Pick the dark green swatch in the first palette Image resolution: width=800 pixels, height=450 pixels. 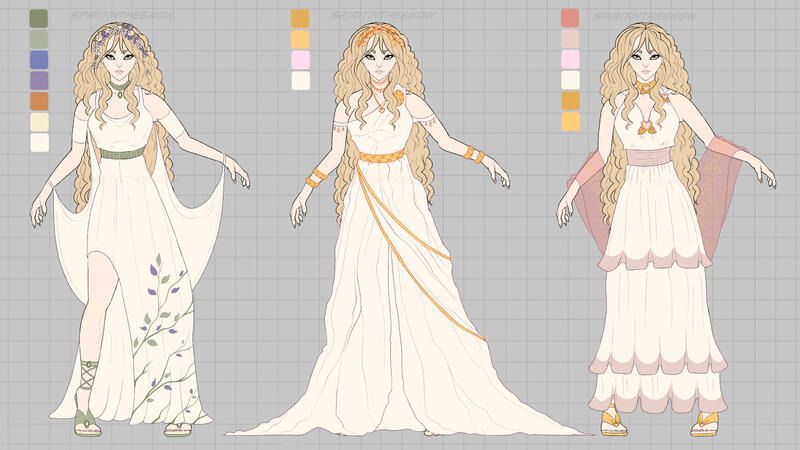[x=39, y=19]
